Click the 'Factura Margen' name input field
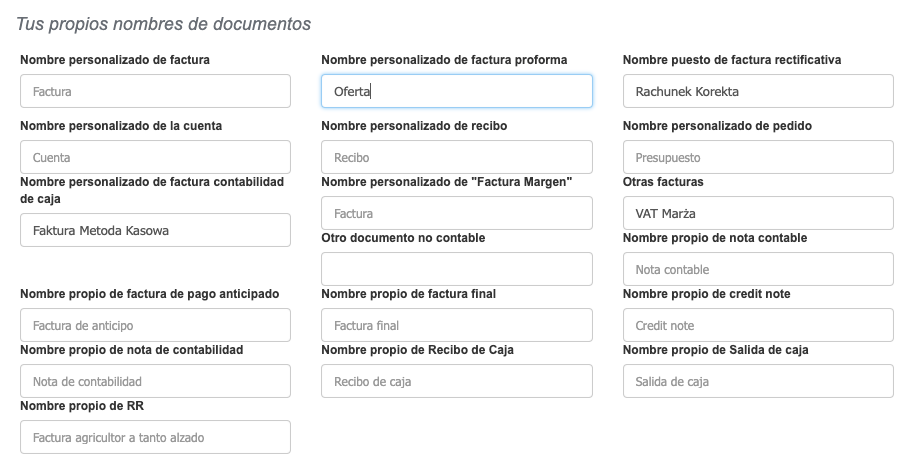The width and height of the screenshot is (903, 474). [x=456, y=214]
